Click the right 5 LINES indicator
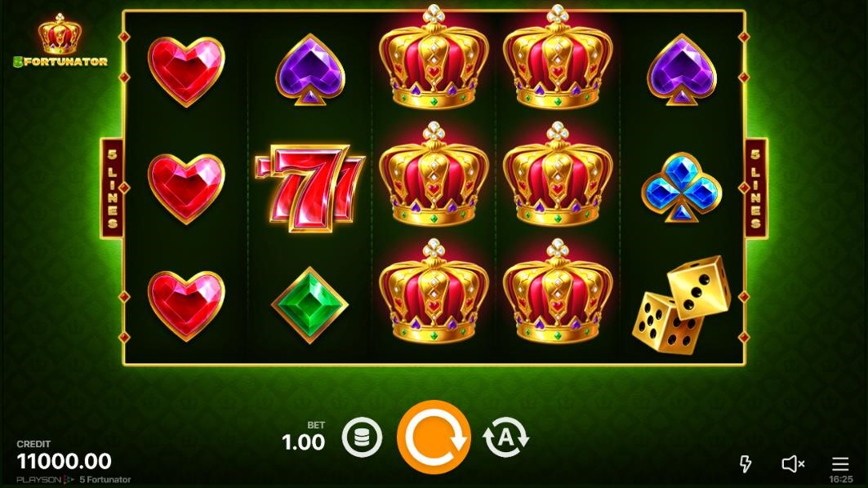 pos(755,189)
